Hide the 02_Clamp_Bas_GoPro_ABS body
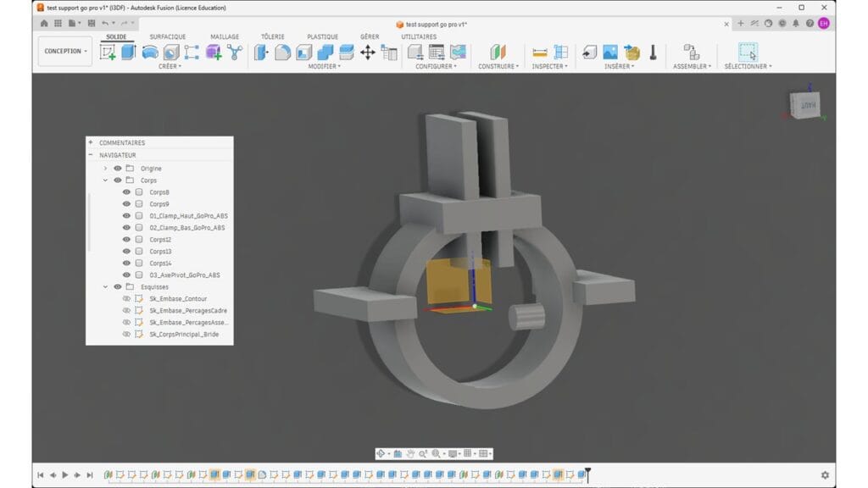This screenshot has height=488, width=868. tap(126, 227)
